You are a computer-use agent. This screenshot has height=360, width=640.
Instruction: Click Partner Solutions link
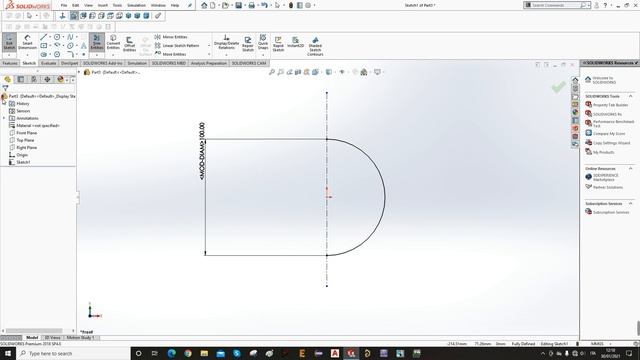coord(608,187)
